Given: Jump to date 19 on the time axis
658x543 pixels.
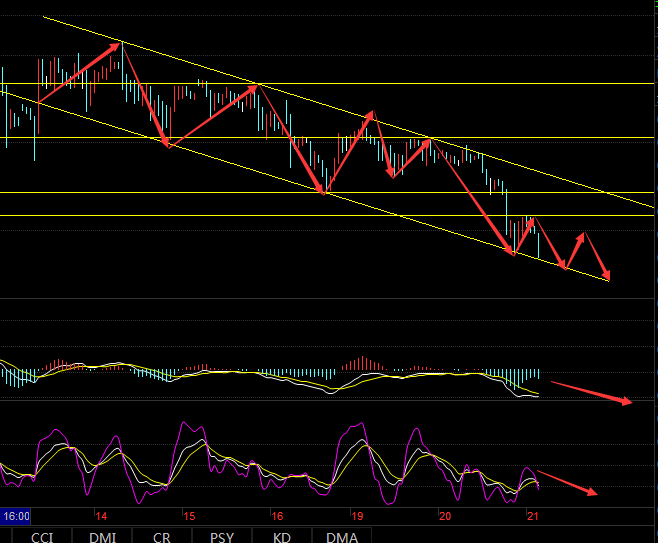Looking at the screenshot, I should point(358,516).
